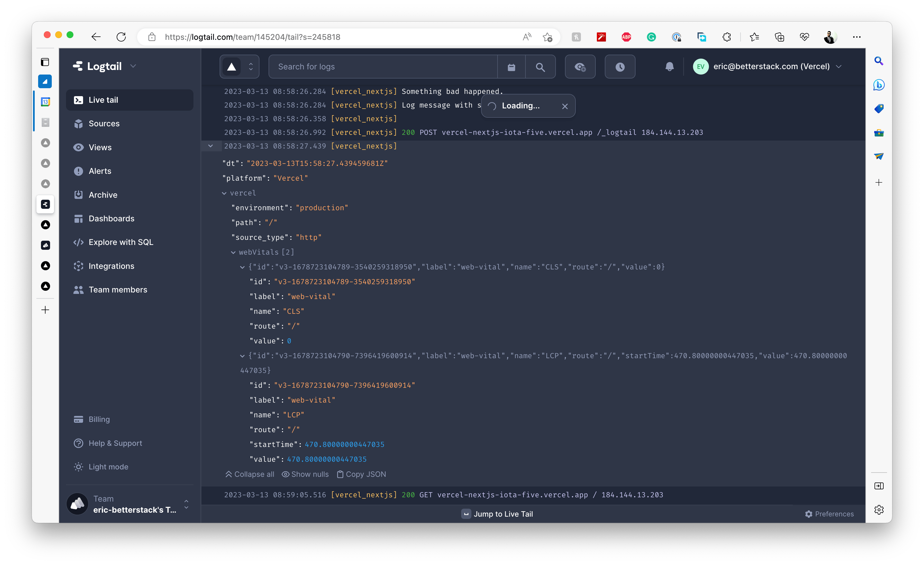Click Jump to Live Tail

tap(497, 514)
